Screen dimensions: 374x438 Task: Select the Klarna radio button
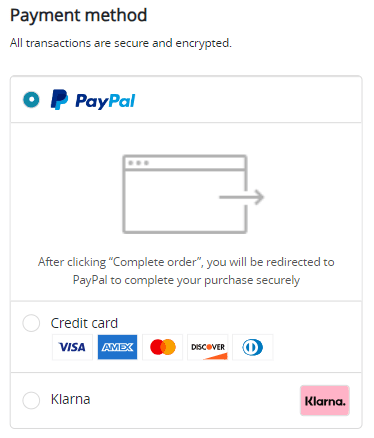[31, 400]
